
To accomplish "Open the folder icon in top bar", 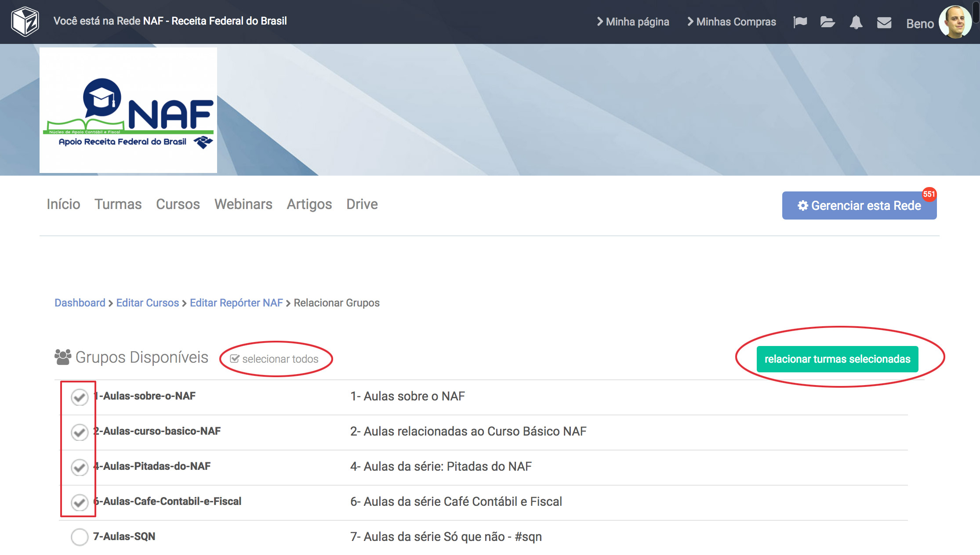I will point(828,22).
